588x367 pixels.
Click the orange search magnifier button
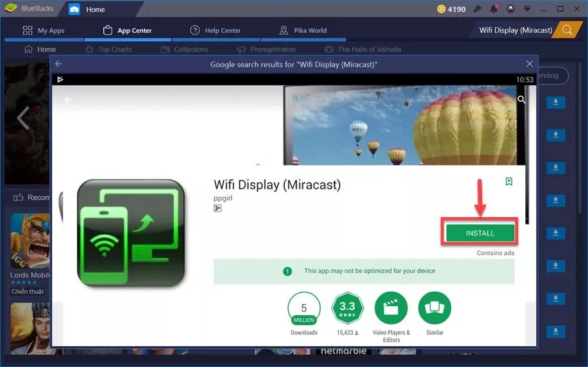pyautogui.click(x=568, y=30)
